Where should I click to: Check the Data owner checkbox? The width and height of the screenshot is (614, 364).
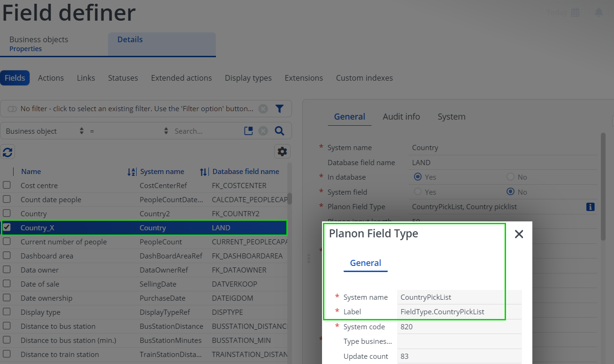point(7,270)
